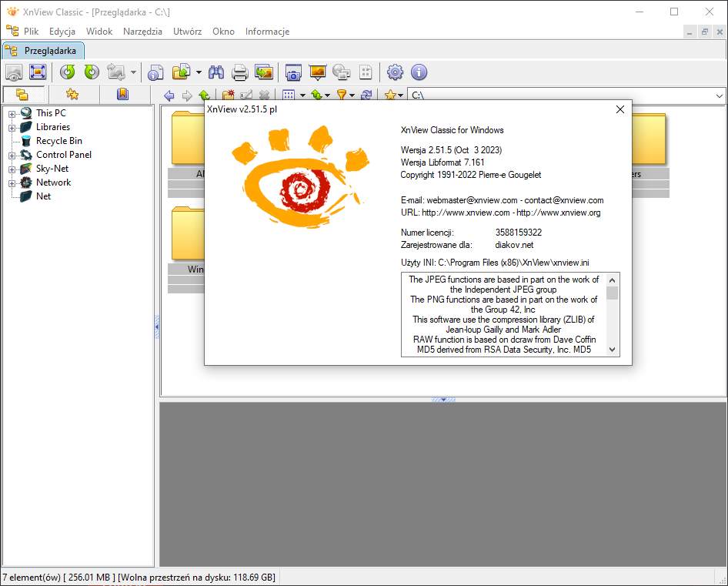
Task: Switch to full screen mode icon
Action: 38,72
